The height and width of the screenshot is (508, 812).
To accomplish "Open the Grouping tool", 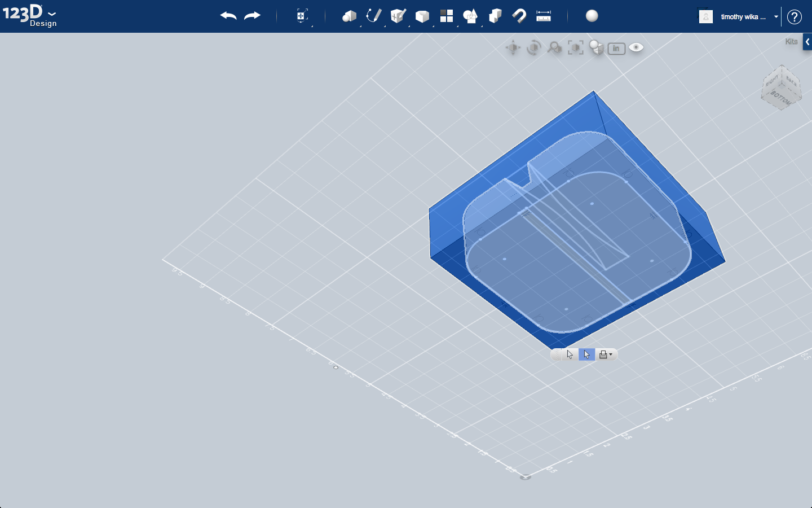I will [x=470, y=16].
